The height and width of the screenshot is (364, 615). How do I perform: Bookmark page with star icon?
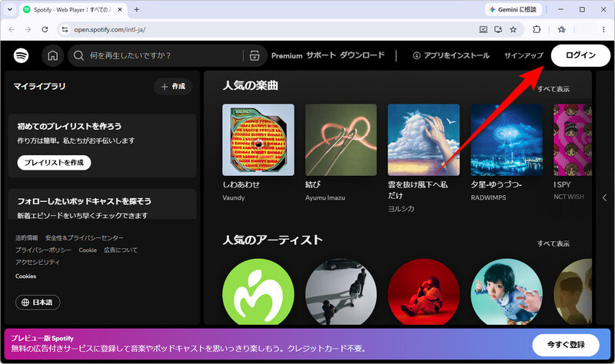(513, 29)
